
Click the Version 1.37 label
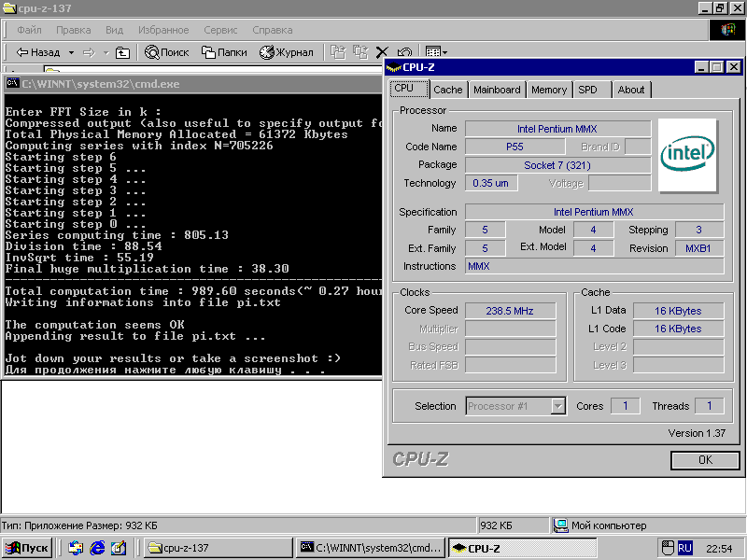pos(697,433)
